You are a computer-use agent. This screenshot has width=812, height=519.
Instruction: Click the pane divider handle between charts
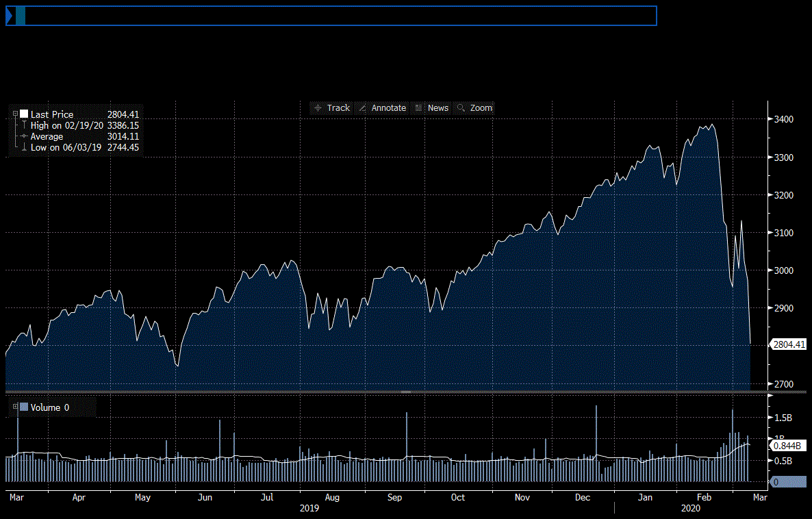tap(406, 392)
